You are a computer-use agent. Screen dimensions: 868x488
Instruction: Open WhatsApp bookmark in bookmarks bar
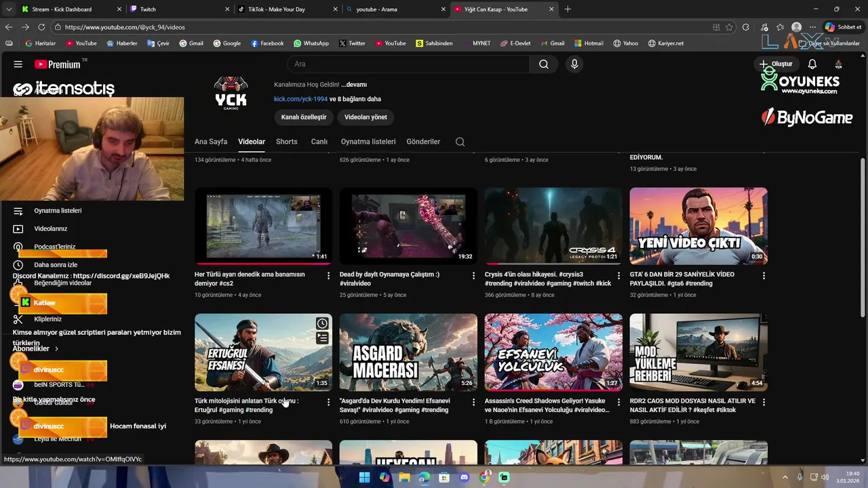(x=311, y=43)
